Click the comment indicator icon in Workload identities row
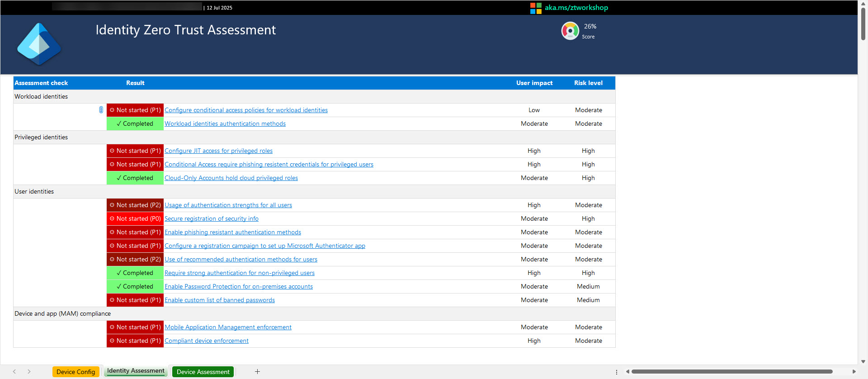The height and width of the screenshot is (379, 868). tap(101, 110)
